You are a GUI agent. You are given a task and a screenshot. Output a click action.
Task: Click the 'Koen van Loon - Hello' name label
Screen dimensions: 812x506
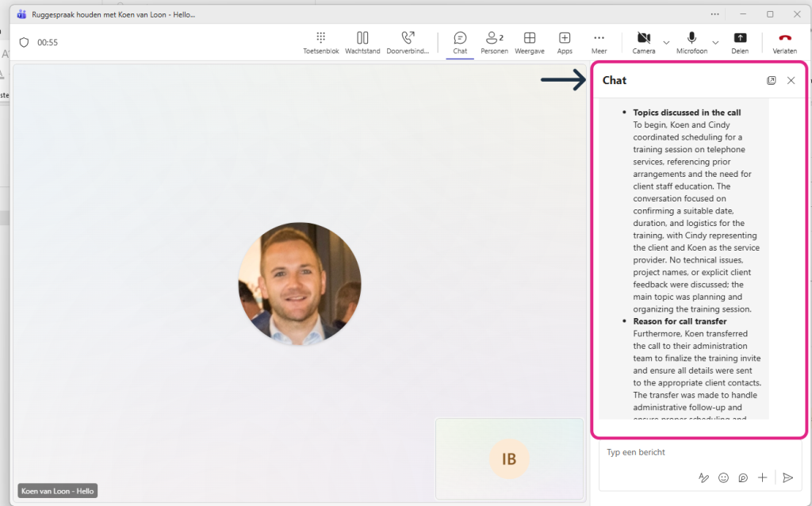click(57, 491)
